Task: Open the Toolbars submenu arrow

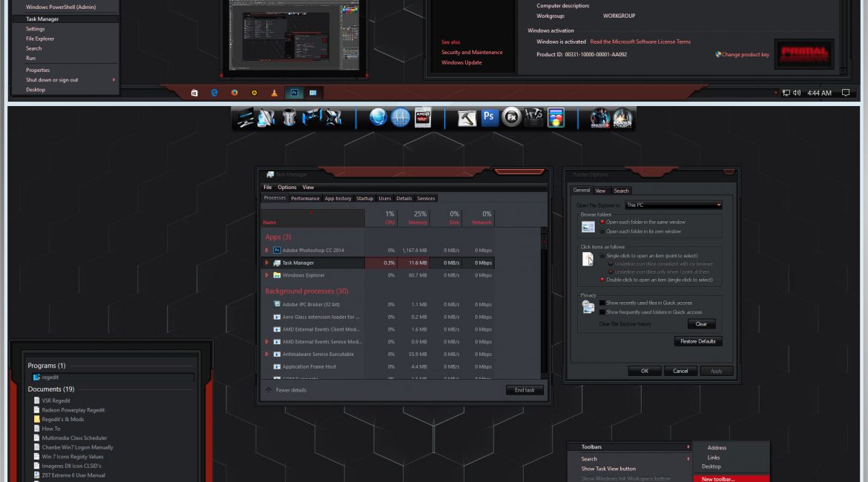Action: coord(688,447)
